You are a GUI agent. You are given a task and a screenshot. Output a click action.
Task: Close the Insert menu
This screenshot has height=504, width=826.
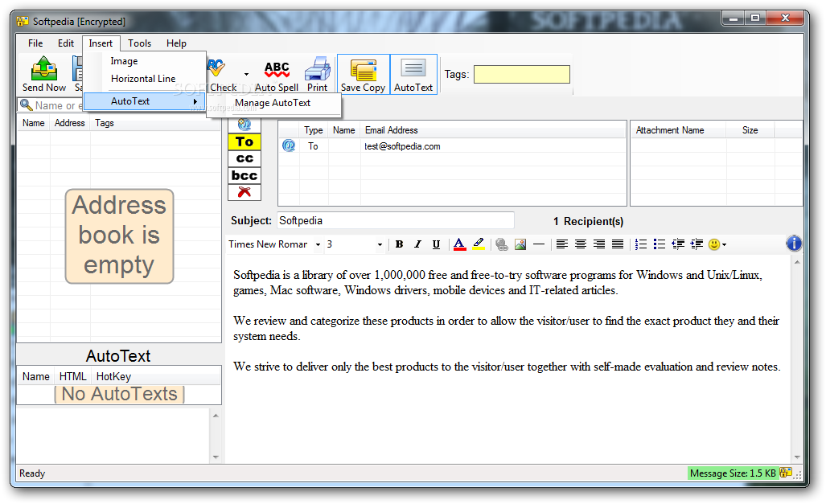tap(101, 43)
